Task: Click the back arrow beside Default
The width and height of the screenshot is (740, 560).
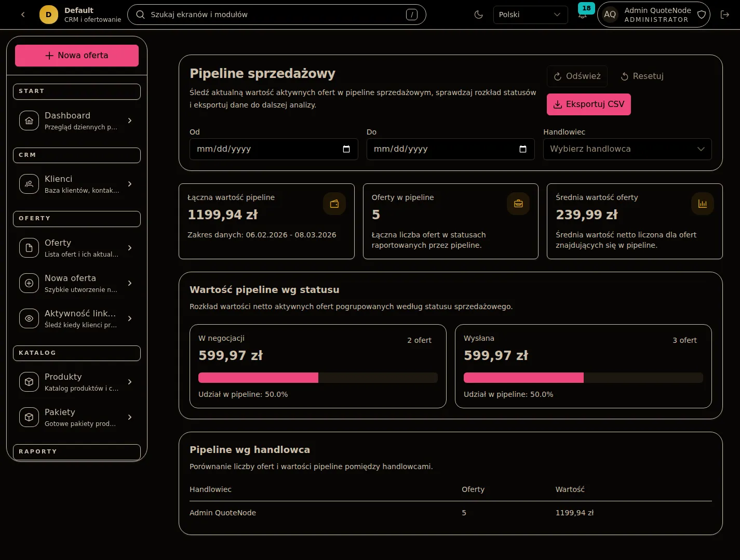Action: (23, 15)
